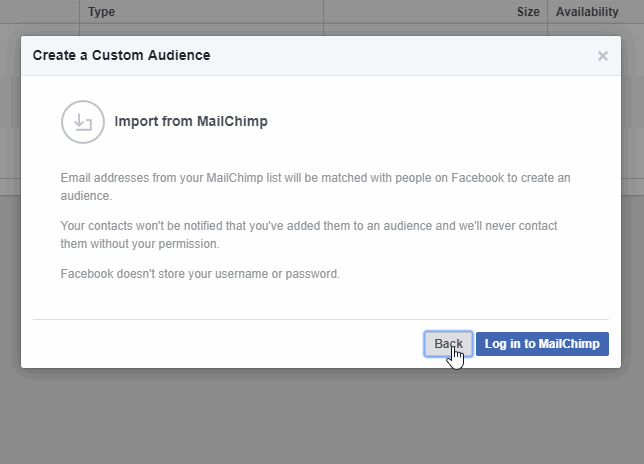Click the Size column header
Viewport: 644px width, 464px height.
[x=528, y=11]
